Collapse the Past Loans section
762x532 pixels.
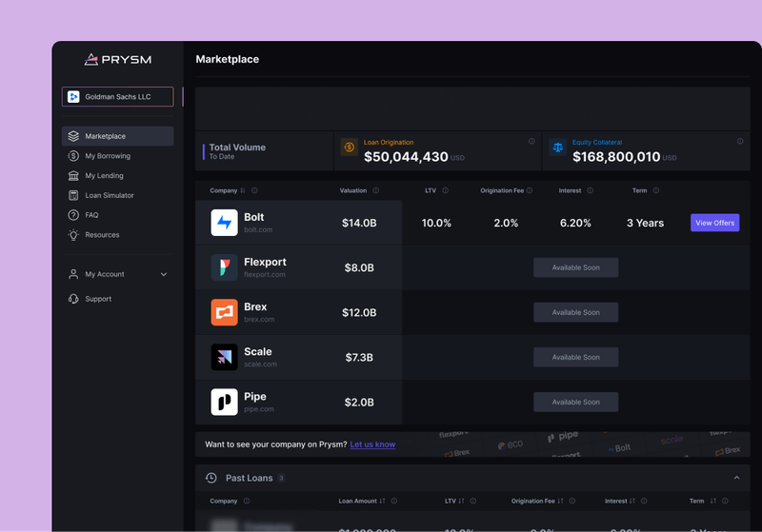(736, 478)
